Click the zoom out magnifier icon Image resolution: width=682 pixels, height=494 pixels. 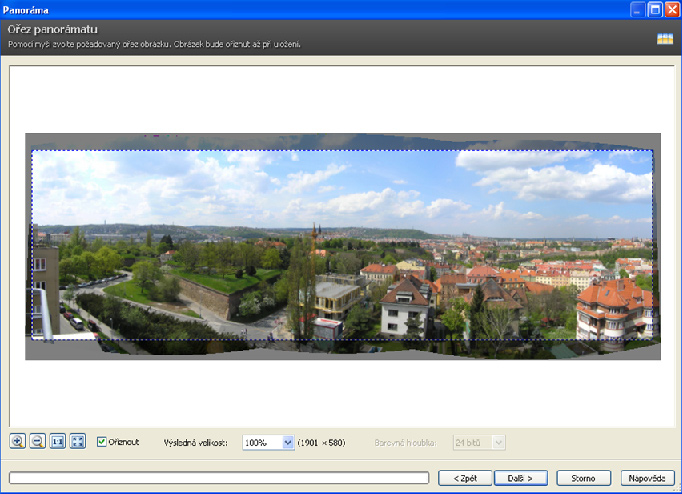38,441
